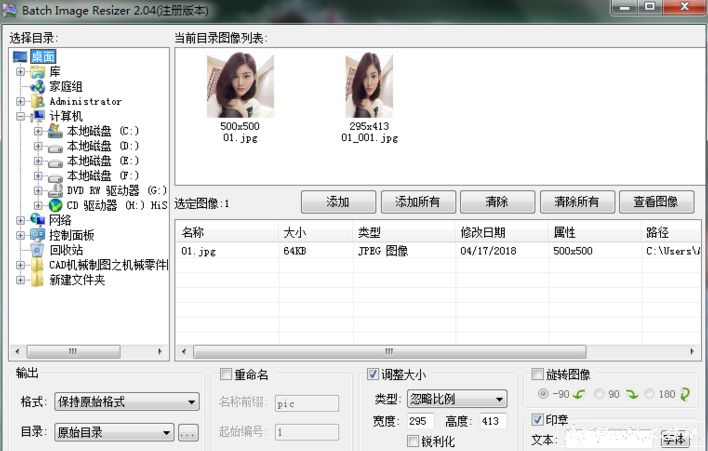Uncheck the 印章 stamp checkbox
Image resolution: width=708 pixels, height=451 pixels.
[x=537, y=419]
